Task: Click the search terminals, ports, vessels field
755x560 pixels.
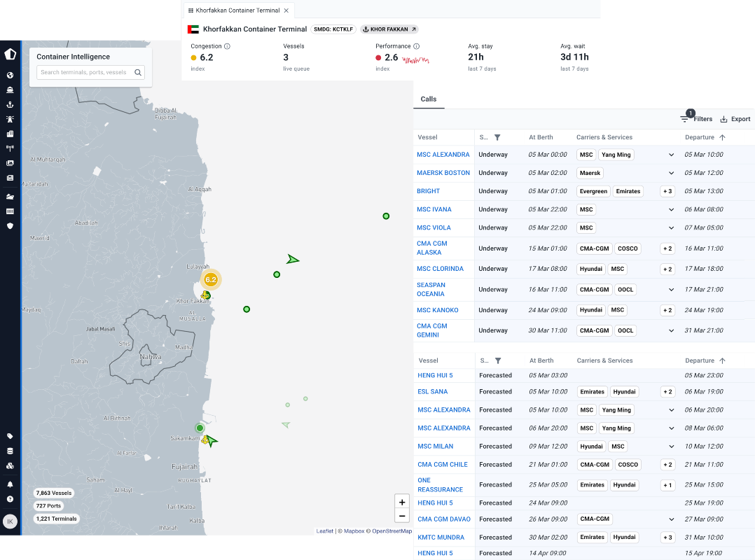Action: 84,72
